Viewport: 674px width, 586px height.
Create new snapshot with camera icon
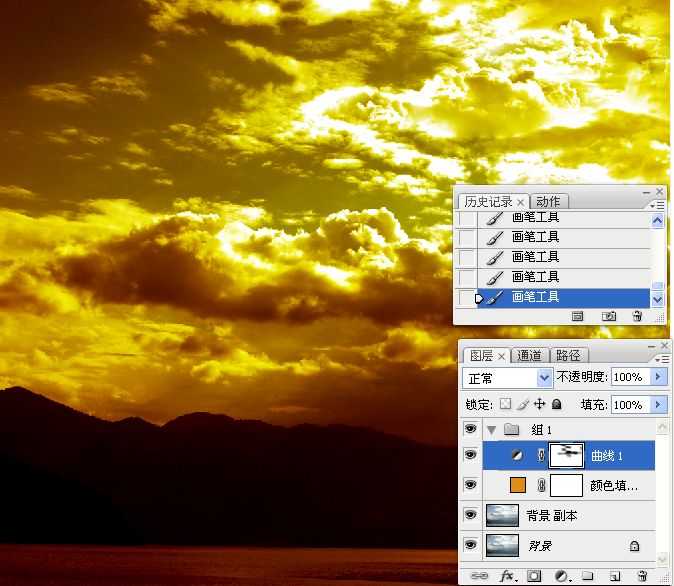pos(609,316)
